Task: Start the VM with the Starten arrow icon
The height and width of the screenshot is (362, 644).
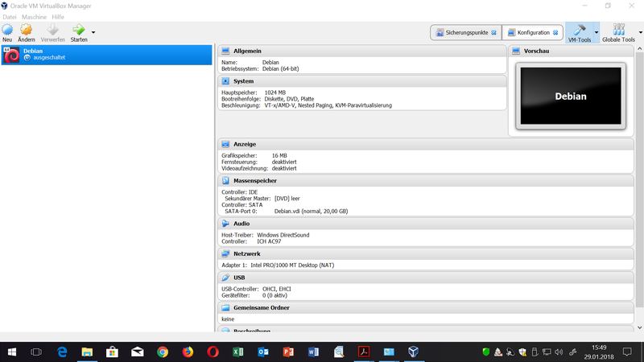Action: tap(78, 30)
